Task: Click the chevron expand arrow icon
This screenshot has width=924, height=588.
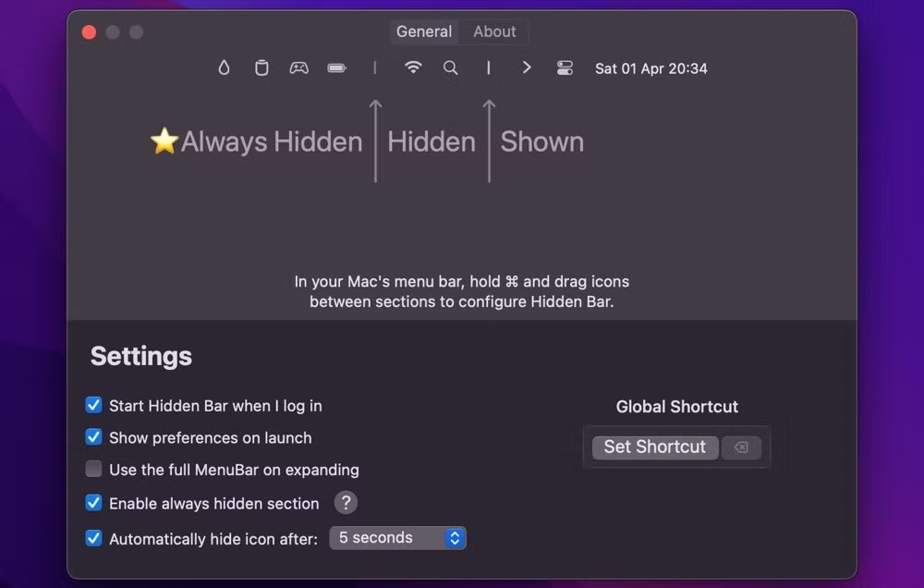Action: (527, 67)
